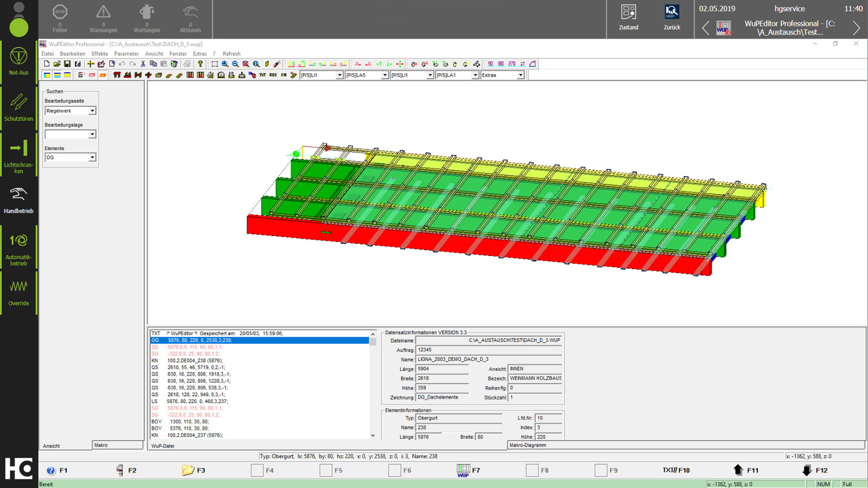Image resolution: width=868 pixels, height=488 pixels.
Task: Click the right chevron in the top bar
Action: click(x=856, y=28)
